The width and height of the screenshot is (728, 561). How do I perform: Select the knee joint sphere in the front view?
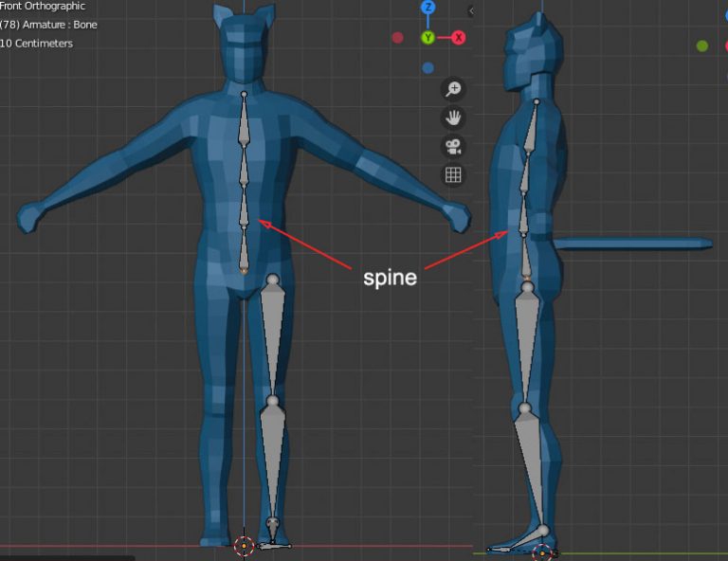point(273,401)
